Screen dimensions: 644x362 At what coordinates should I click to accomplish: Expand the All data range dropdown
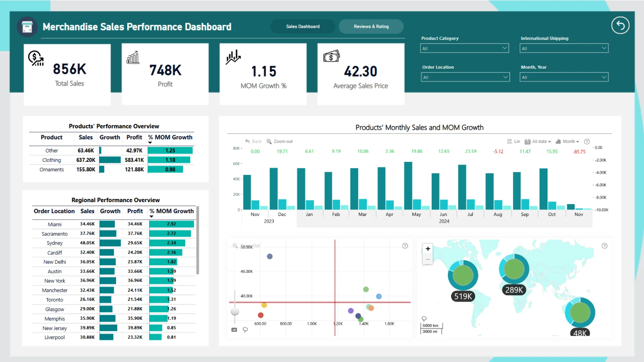point(538,141)
